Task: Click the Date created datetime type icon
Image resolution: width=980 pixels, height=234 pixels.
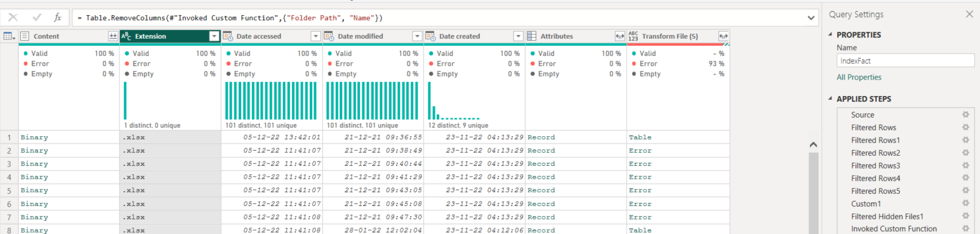Action: [x=430, y=36]
